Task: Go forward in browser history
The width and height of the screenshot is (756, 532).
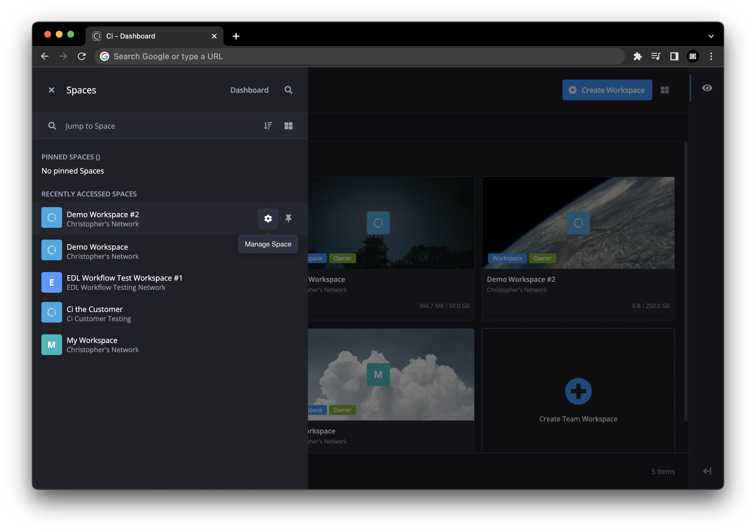Action: point(63,56)
